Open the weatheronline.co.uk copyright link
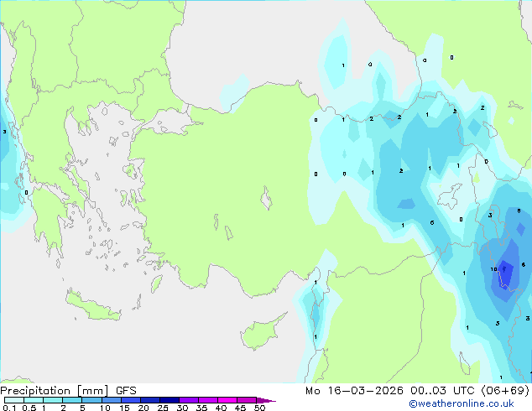 (x=462, y=403)
